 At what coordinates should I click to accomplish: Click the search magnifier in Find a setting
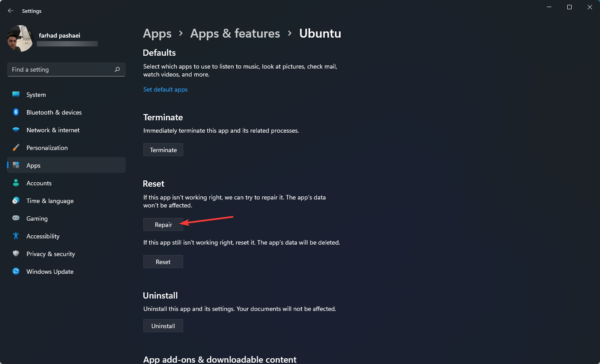pos(117,69)
